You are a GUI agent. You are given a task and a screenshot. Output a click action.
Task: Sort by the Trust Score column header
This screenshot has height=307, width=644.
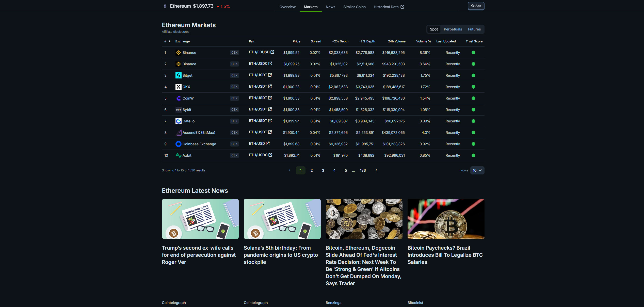474,41
